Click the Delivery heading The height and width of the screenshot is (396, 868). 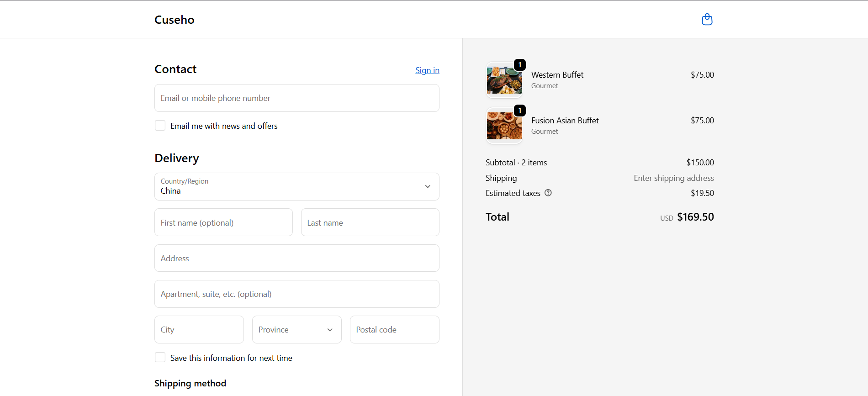[x=177, y=158]
